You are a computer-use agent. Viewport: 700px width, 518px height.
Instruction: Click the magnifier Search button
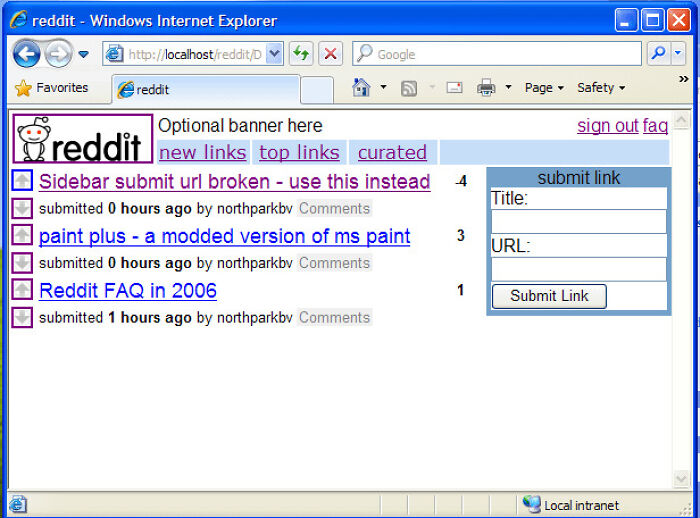(x=658, y=54)
